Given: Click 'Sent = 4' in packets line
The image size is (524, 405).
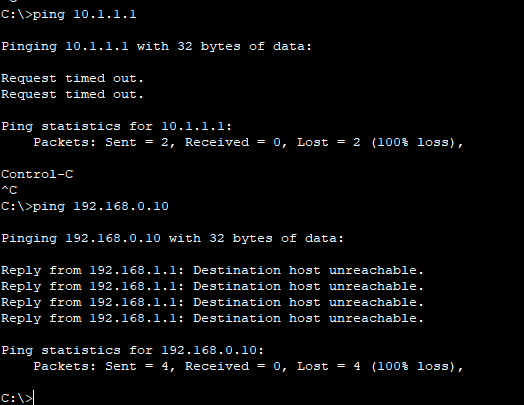Looking at the screenshot, I should pyautogui.click(x=137, y=366).
